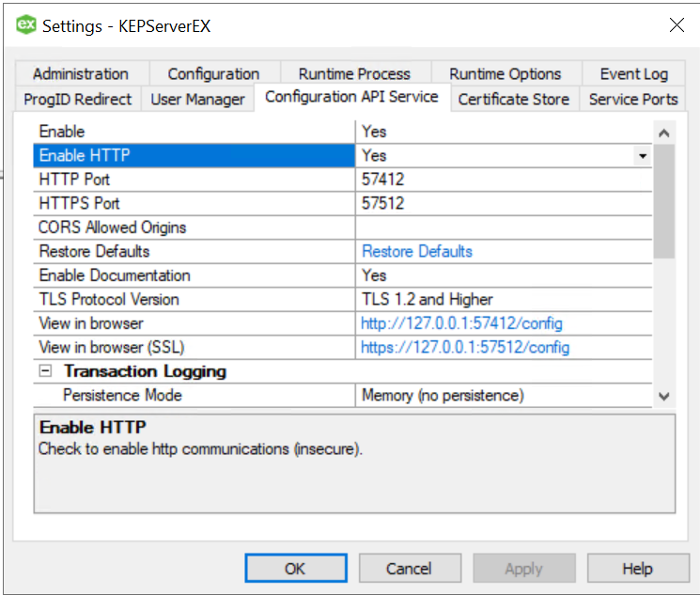Viewport: 700px width, 595px height.
Task: Select the View in browser (SSL) label
Action: pyautogui.click(x=112, y=348)
